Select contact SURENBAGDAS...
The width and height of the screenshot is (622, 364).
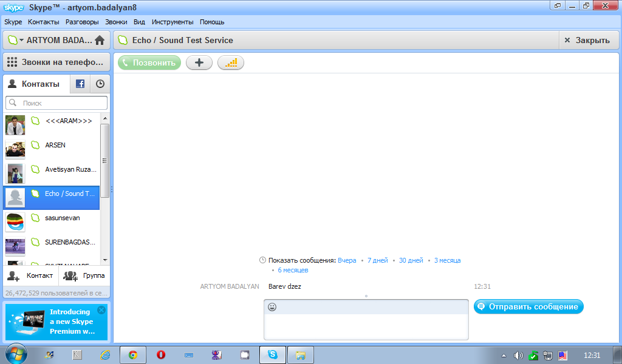52,246
